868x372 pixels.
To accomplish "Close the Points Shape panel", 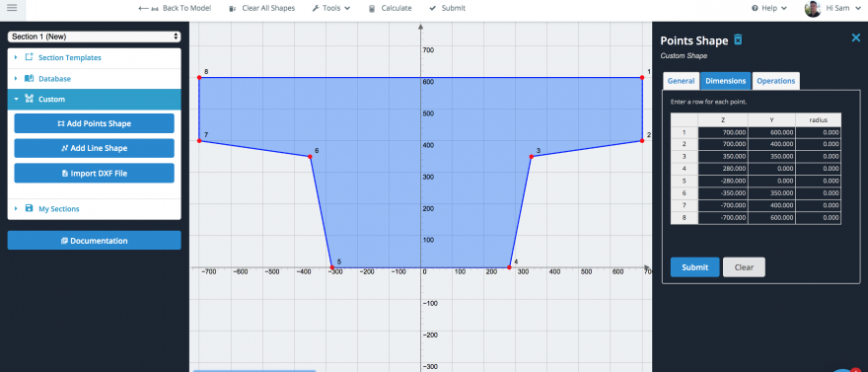I will click(x=856, y=37).
